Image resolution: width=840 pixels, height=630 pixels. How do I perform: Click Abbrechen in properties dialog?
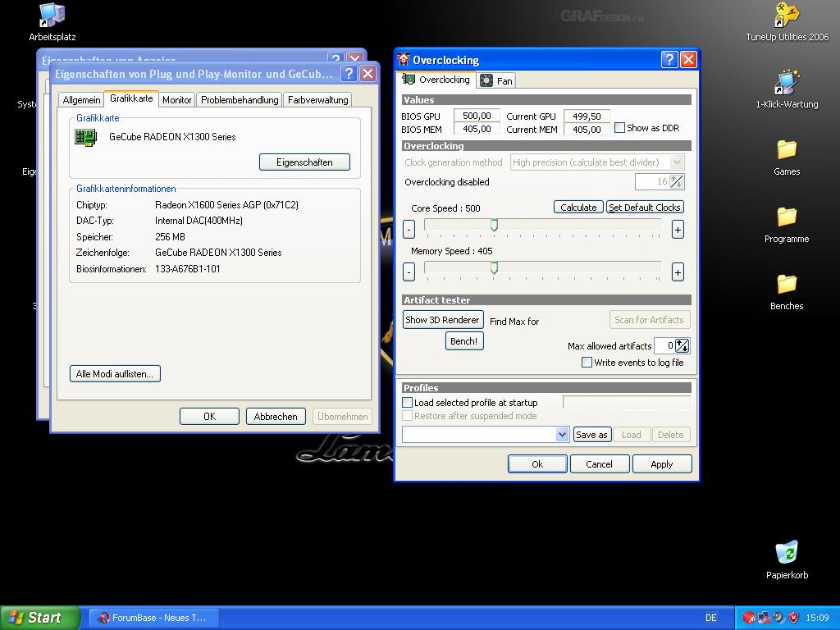(276, 417)
